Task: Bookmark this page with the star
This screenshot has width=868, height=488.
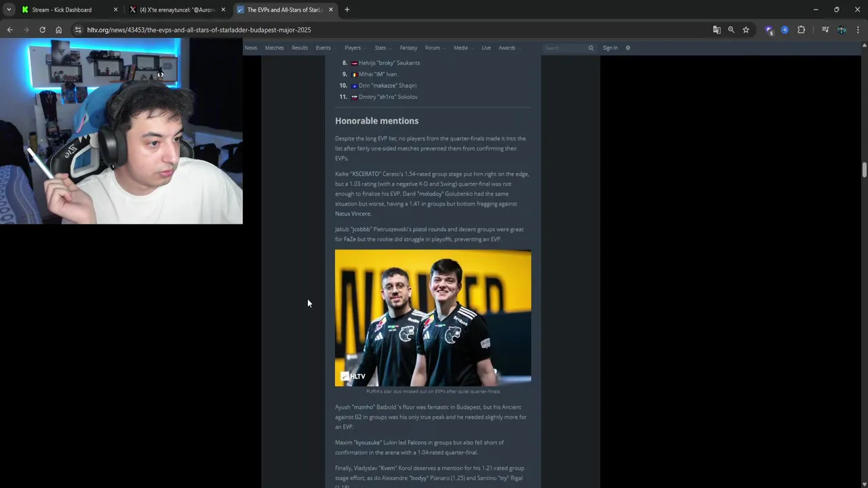Action: 746,30
